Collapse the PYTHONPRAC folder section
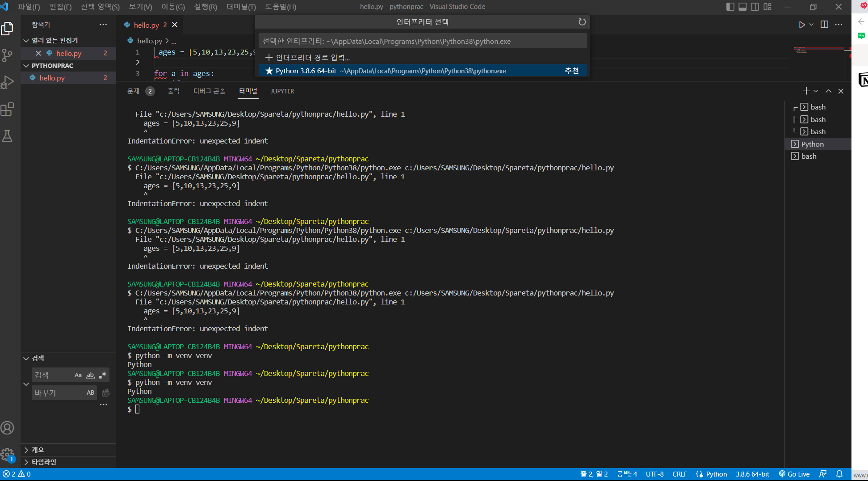 click(68, 66)
